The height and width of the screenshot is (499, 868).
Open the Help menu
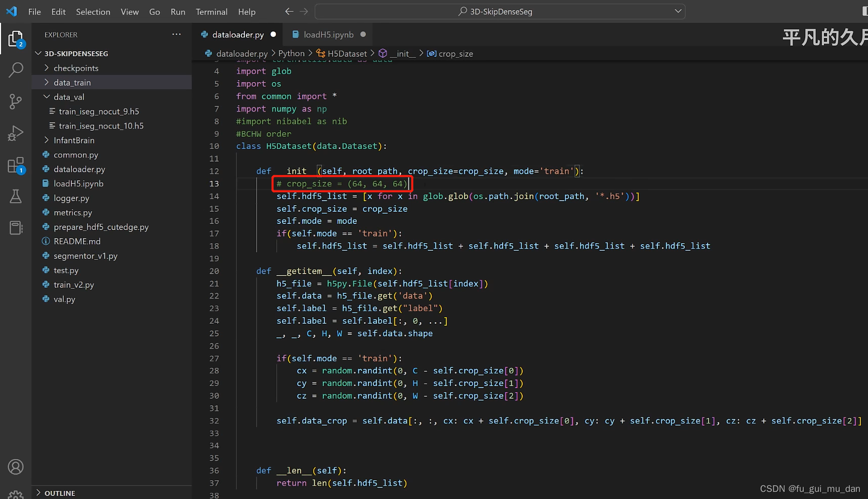[x=247, y=12]
